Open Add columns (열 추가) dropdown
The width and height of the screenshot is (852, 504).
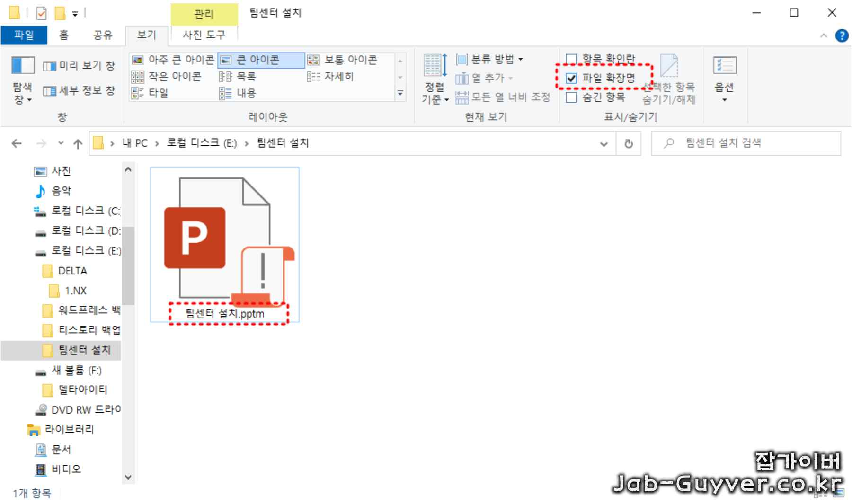pyautogui.click(x=484, y=78)
